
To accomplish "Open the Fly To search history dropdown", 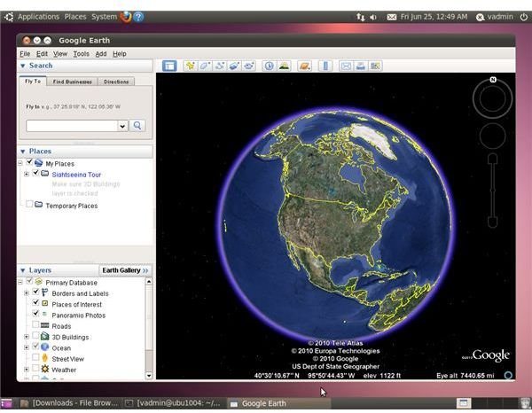I will tap(122, 126).
